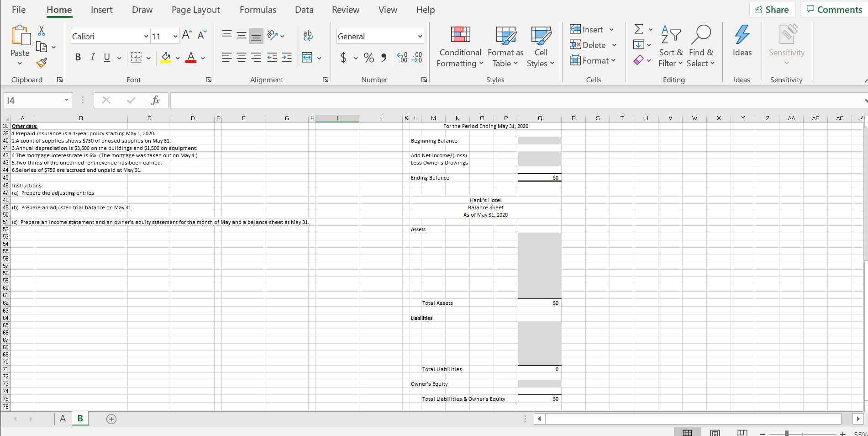Apply Percent Style format
The height and width of the screenshot is (436, 868).
[x=369, y=58]
